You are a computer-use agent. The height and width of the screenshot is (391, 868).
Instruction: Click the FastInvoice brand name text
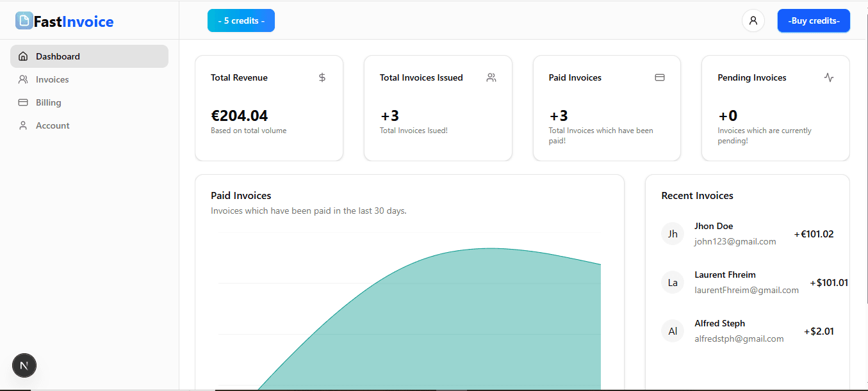pyautogui.click(x=74, y=22)
